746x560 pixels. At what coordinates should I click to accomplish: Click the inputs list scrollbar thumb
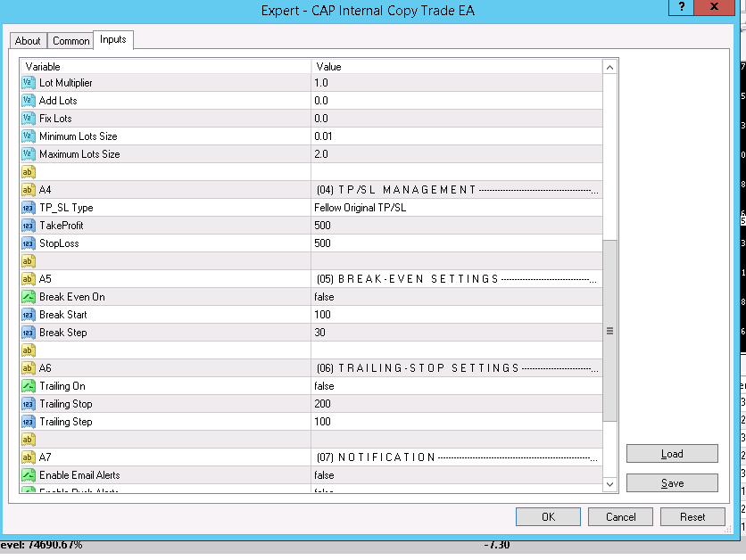[609, 331]
